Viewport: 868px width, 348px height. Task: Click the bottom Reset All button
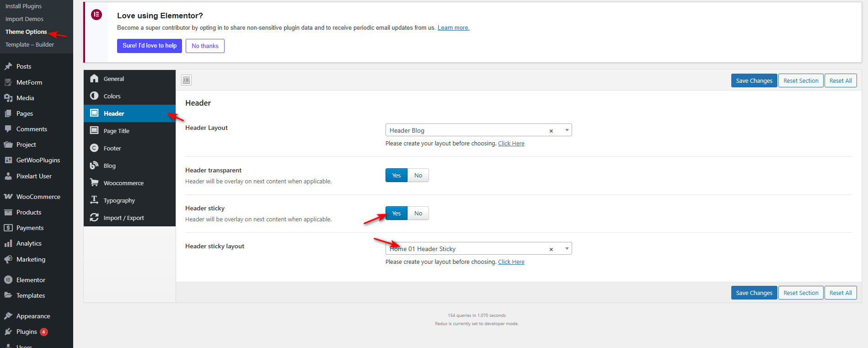click(x=840, y=293)
